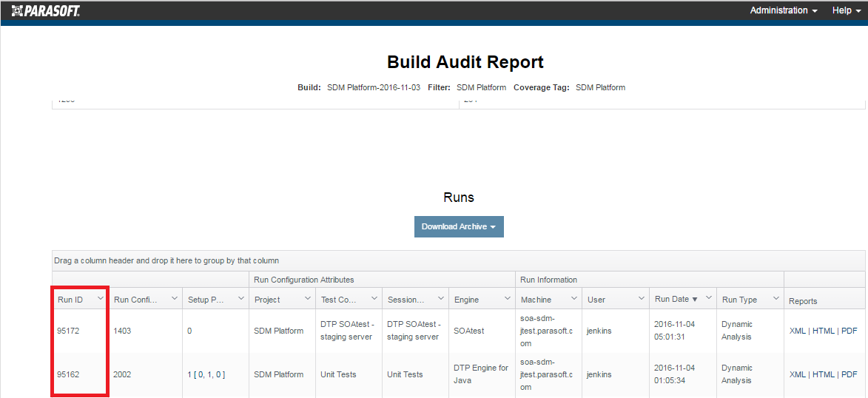Click run date 2016-11-04 01:05:34
Image resolution: width=868 pixels, height=398 pixels.
click(674, 374)
